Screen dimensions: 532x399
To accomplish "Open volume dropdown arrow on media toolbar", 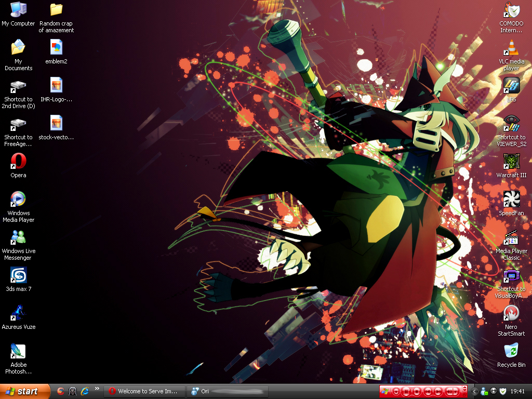I will pos(456,392).
